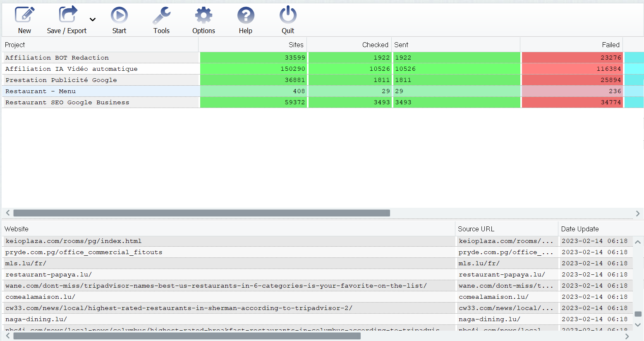Expand the Save / Export dropdown arrow
Image resolution: width=644 pixels, height=341 pixels.
point(93,19)
